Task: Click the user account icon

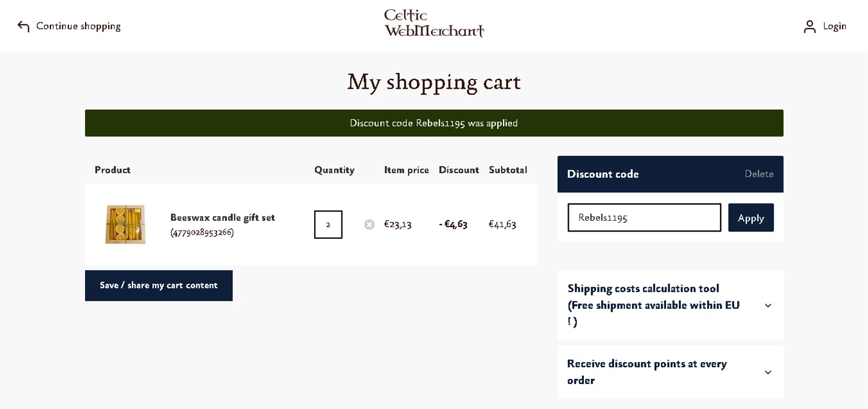Action: pos(810,26)
